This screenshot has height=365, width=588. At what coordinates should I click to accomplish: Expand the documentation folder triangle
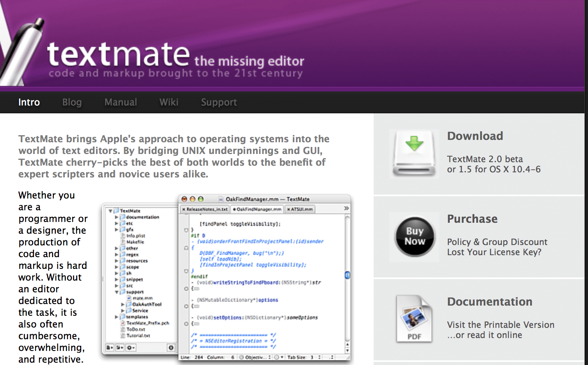point(116,217)
